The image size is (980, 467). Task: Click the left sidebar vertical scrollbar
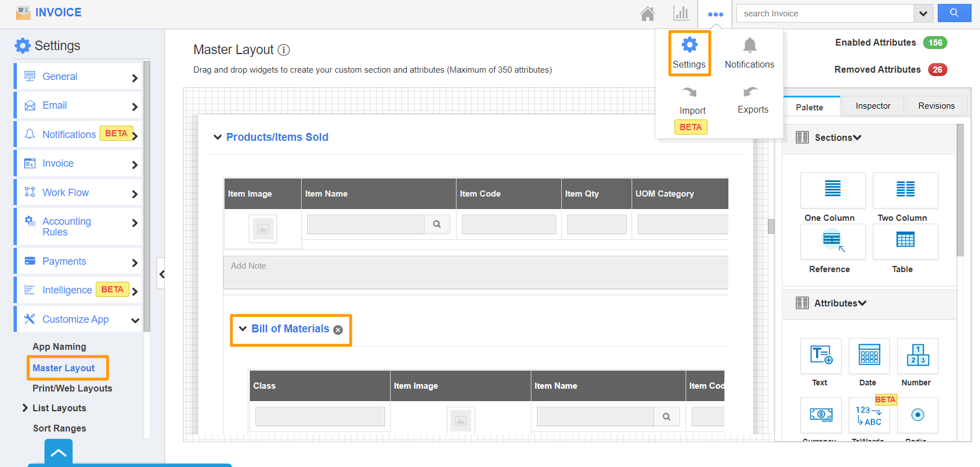coord(147,196)
